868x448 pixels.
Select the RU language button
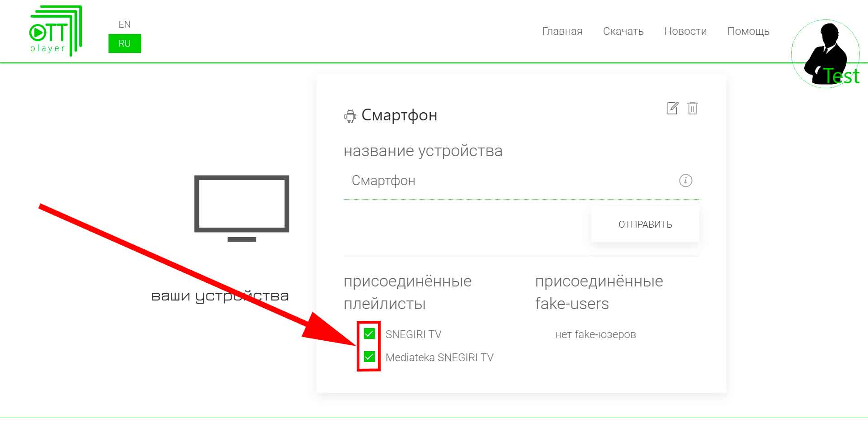124,43
